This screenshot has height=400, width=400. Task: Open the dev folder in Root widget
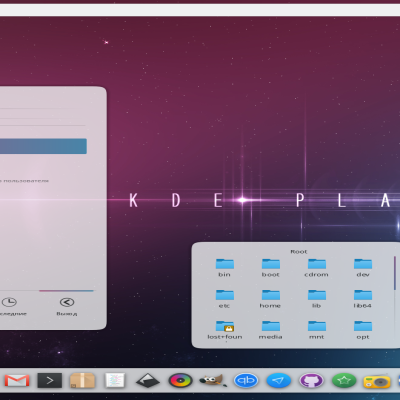coord(363,268)
